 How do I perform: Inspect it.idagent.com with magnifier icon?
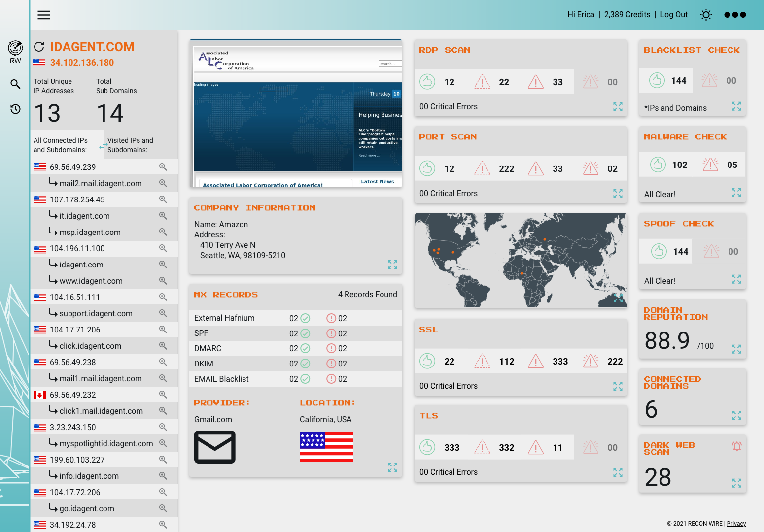[163, 216]
